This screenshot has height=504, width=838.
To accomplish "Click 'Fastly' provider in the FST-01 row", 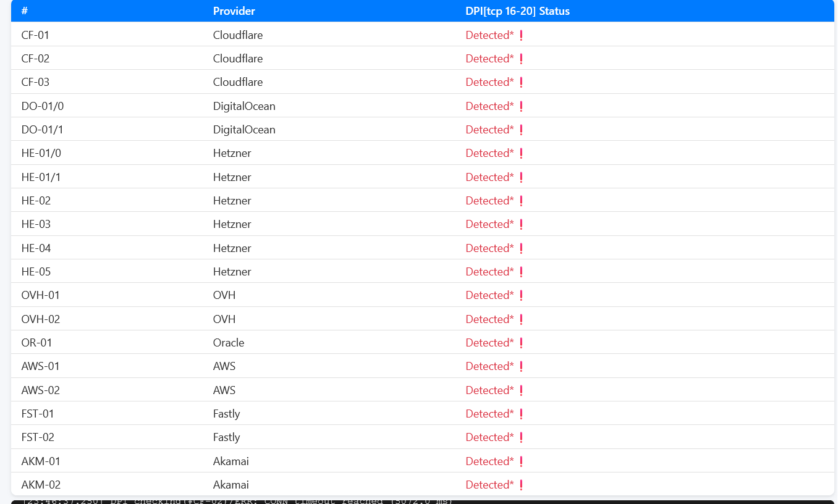I will [x=227, y=414].
